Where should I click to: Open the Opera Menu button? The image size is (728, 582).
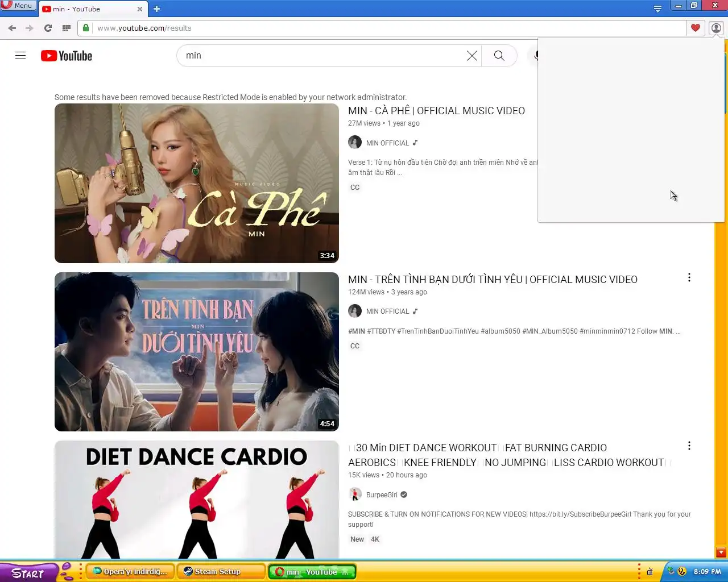[x=18, y=6]
